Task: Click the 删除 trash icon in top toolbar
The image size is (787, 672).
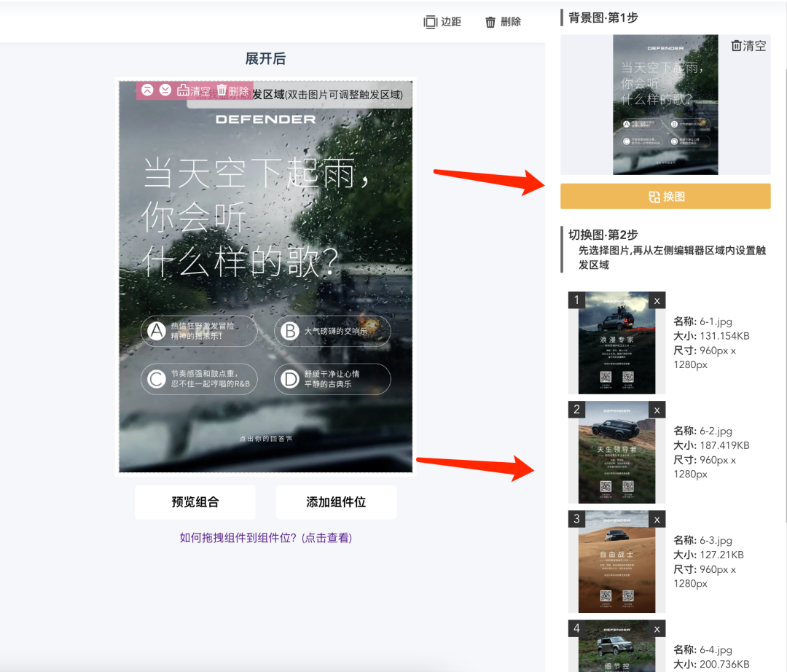Action: coord(490,22)
